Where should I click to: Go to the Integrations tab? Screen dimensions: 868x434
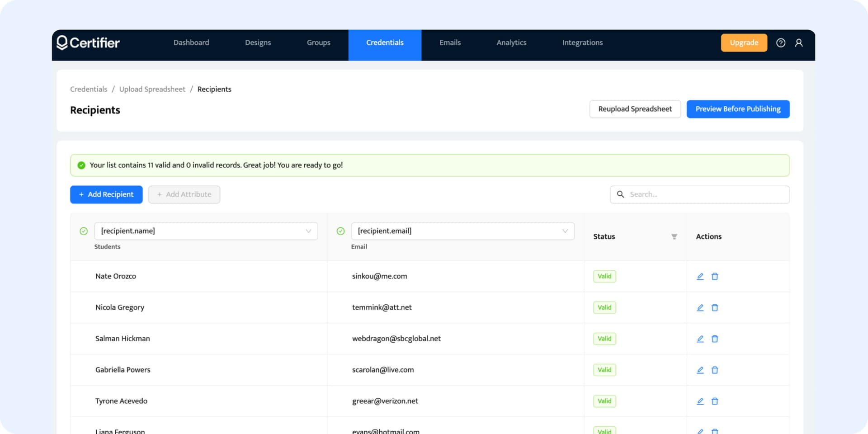582,43
